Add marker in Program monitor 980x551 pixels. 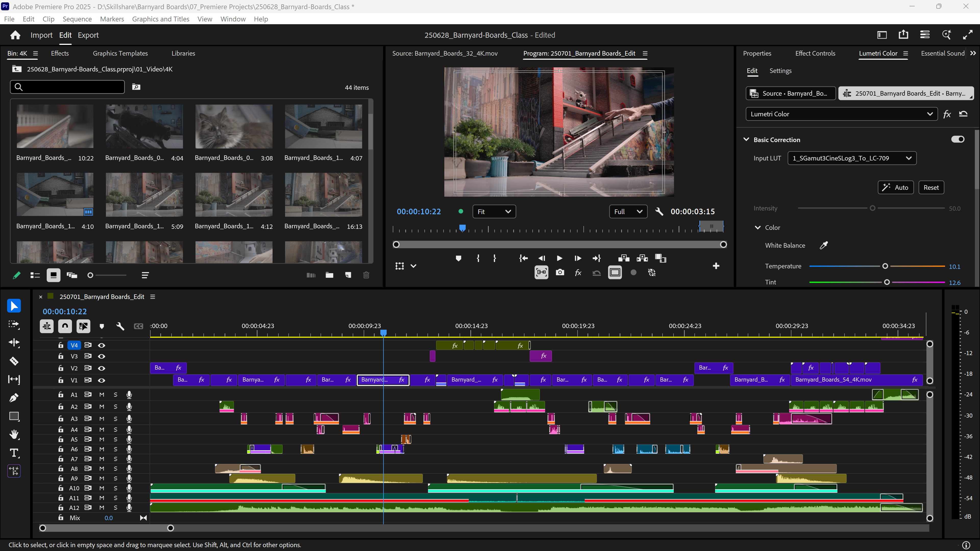458,259
